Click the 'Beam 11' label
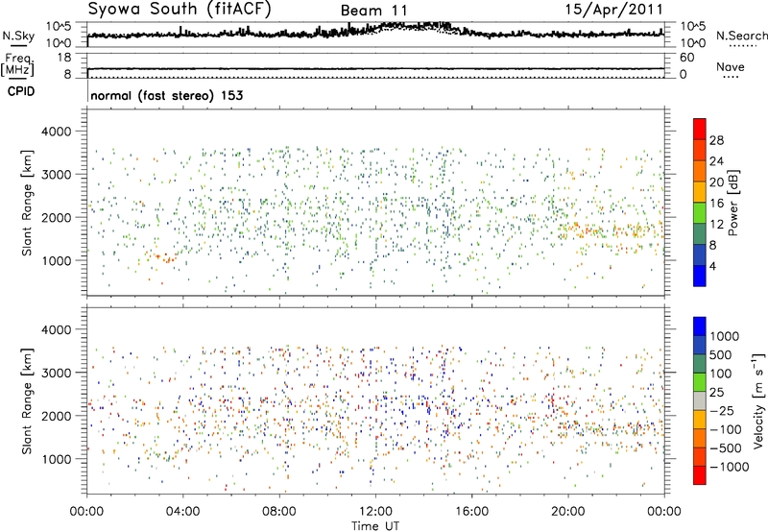This screenshot has height=532, width=768. pos(373,11)
